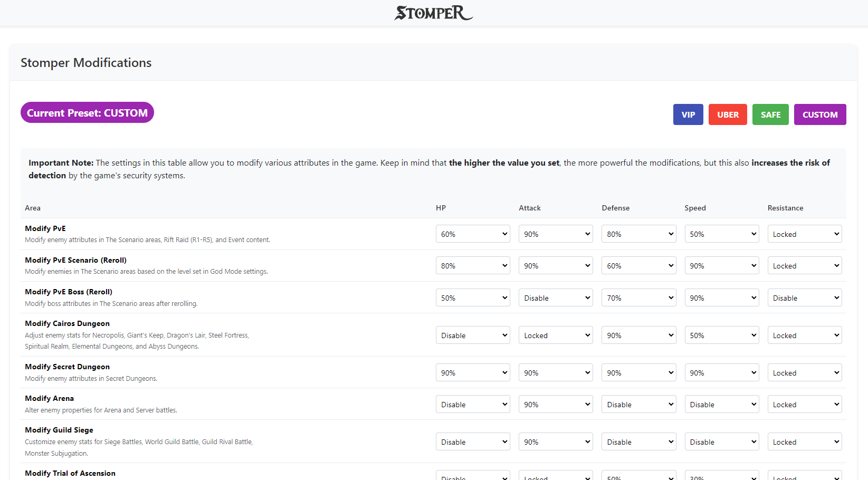Apply the UBER preset
Image resolution: width=868 pixels, height=480 pixels.
point(728,114)
